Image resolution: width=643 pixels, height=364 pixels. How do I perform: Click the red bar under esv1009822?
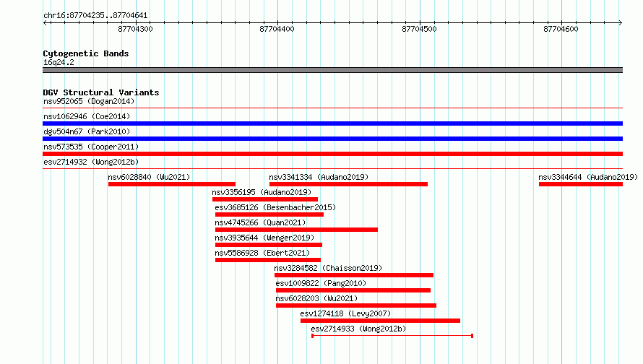point(353,290)
